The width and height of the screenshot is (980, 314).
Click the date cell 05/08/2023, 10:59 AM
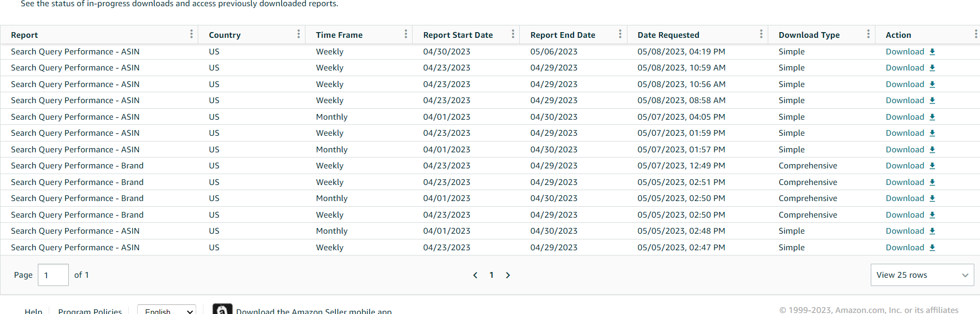(x=681, y=68)
